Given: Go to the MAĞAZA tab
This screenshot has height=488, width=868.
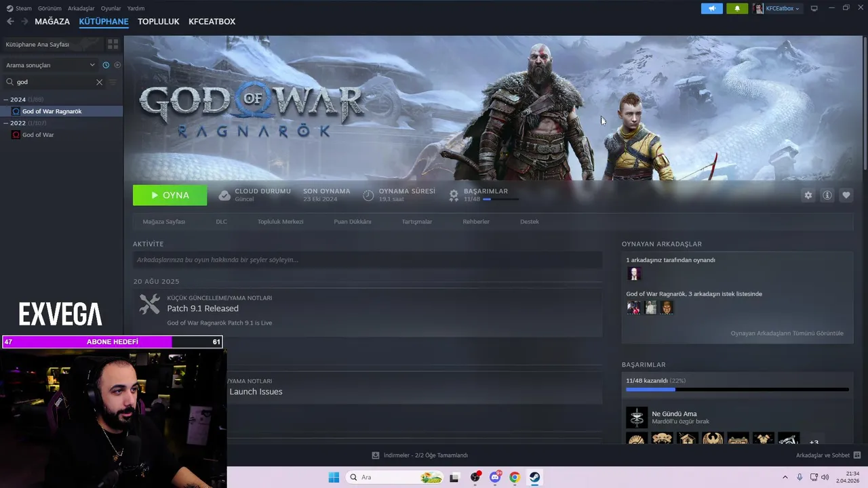Looking at the screenshot, I should 52,22.
